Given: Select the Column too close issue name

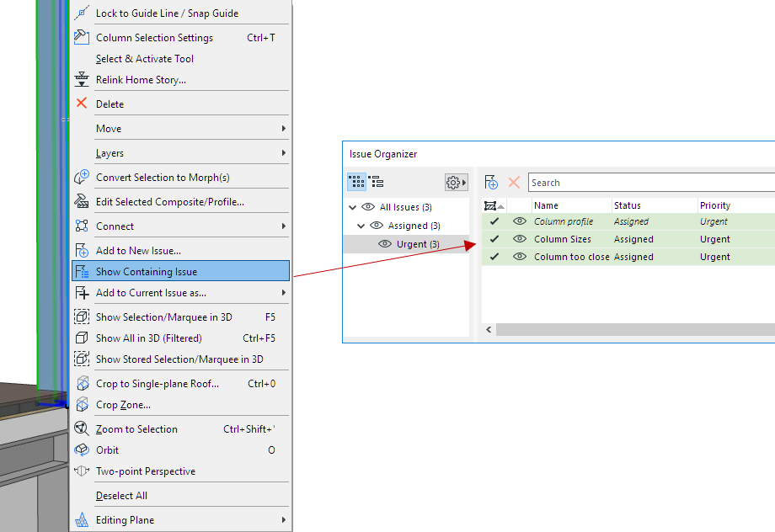Looking at the screenshot, I should pyautogui.click(x=571, y=257).
